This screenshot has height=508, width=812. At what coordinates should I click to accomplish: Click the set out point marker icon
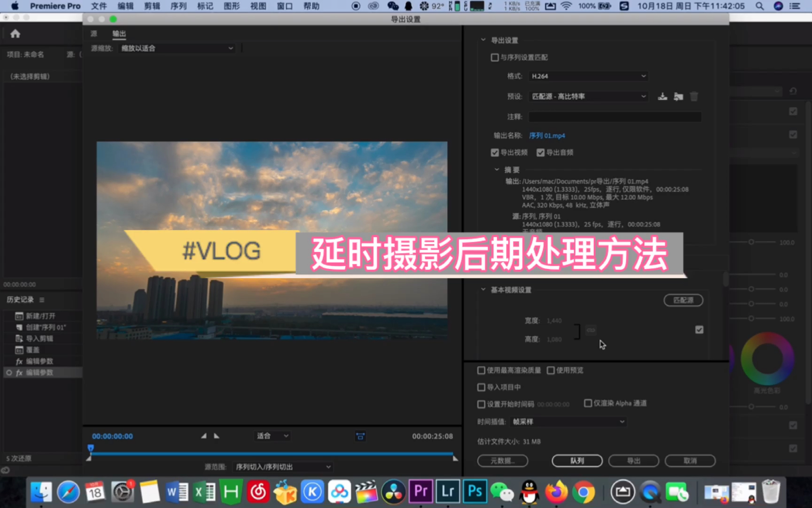click(x=216, y=436)
